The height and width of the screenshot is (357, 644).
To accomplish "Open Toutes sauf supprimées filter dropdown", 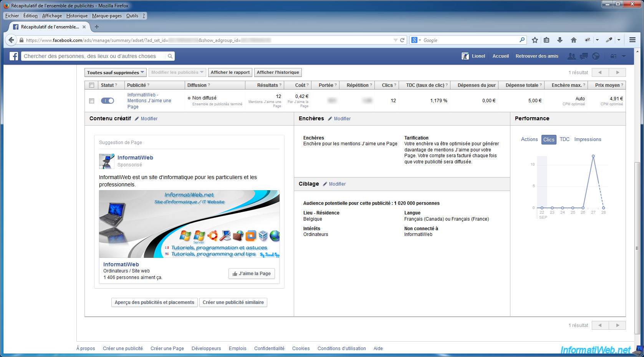I will click(x=115, y=72).
